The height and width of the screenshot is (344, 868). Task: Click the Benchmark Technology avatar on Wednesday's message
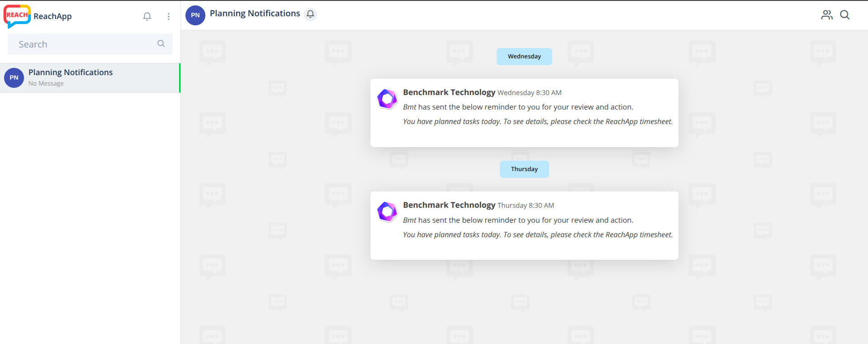[387, 99]
